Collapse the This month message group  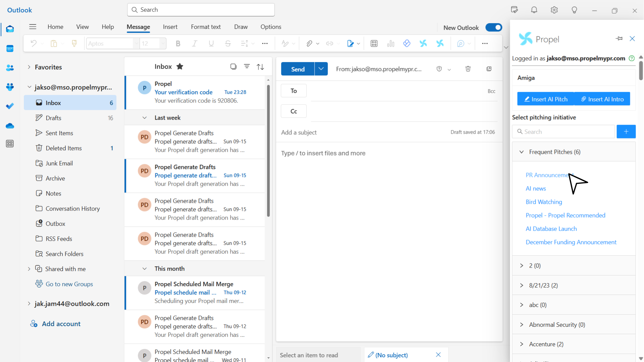[x=145, y=268]
